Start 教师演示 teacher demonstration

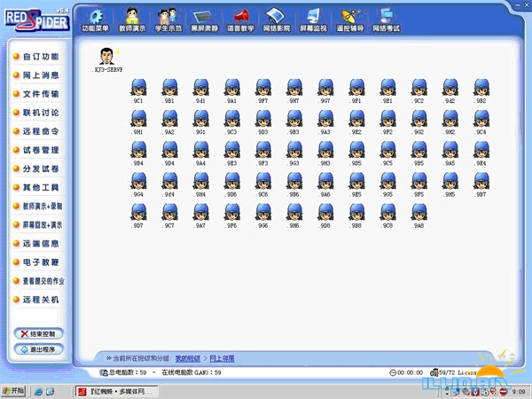pyautogui.click(x=132, y=17)
